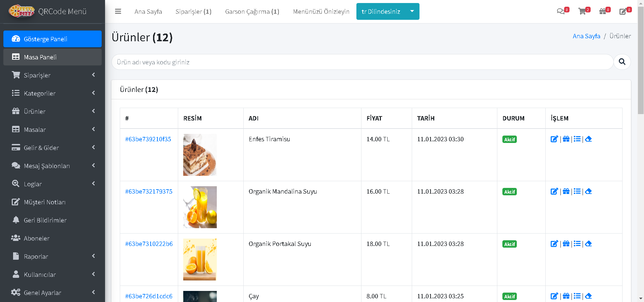Click the gift notifications icon in header
Viewport: 644px width, 302px height.
coord(603,11)
